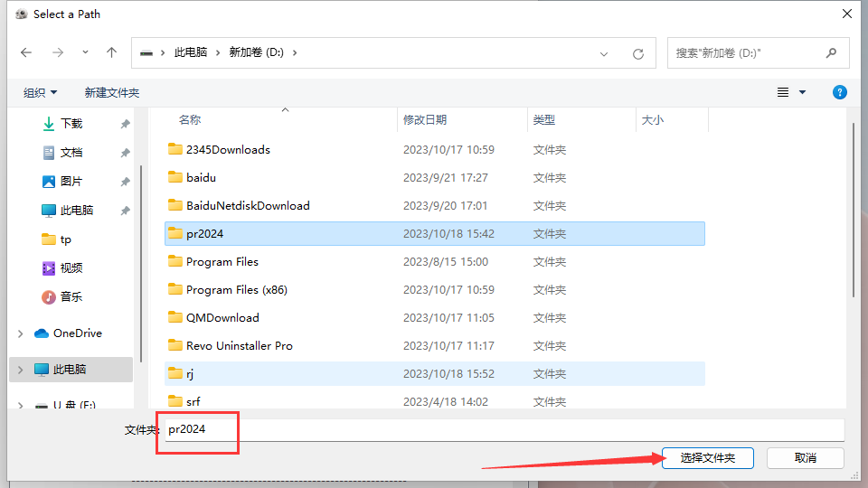Select OneDrive in the navigation pane

point(77,333)
